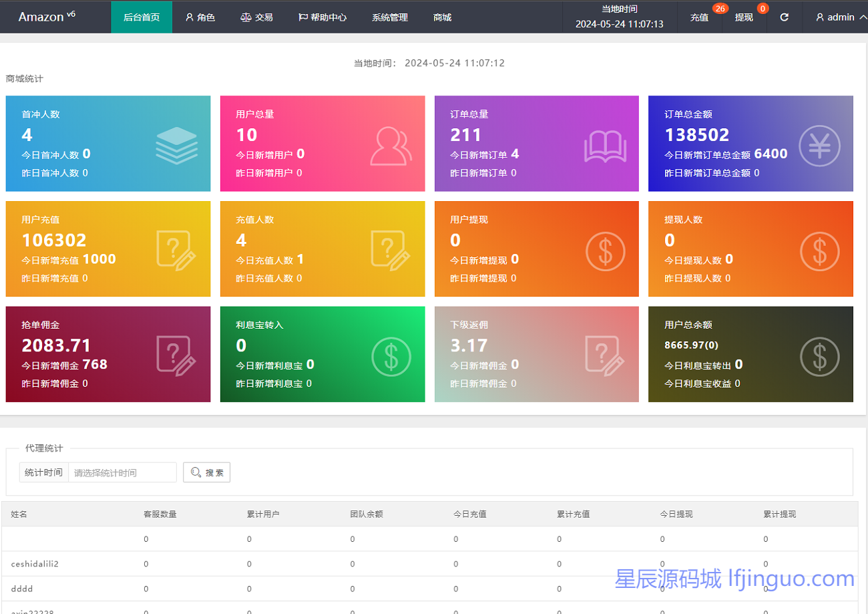Open the 角色 menu
The image size is (868, 614).
click(200, 17)
